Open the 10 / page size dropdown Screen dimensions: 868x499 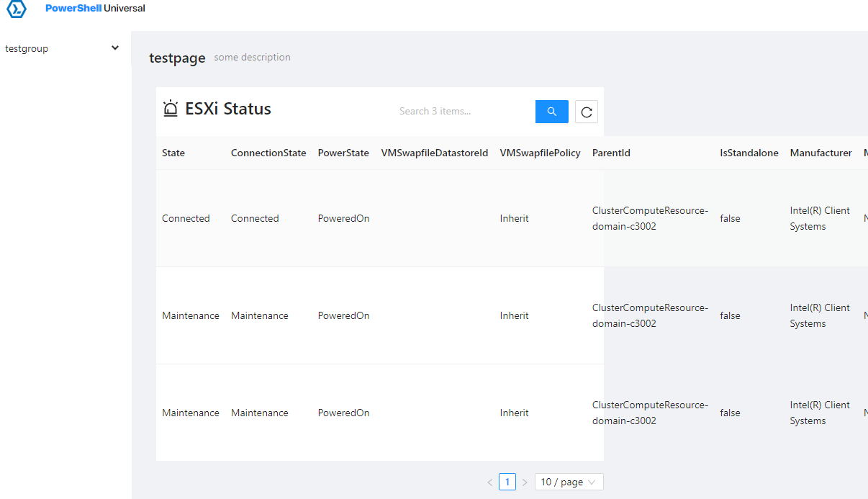point(569,482)
